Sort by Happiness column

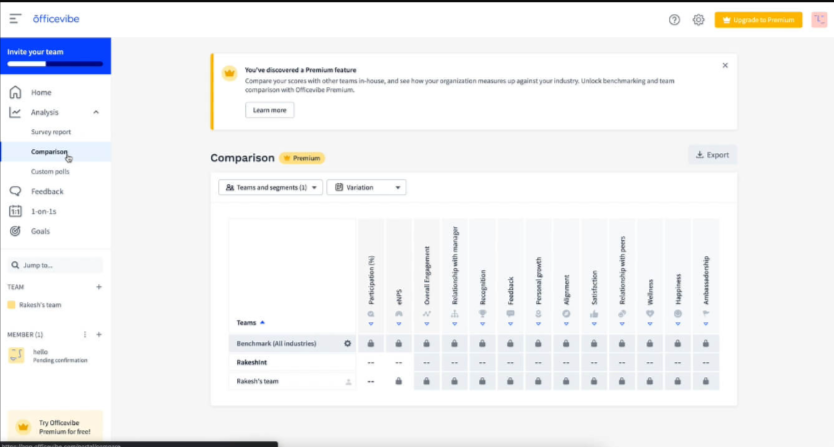(x=678, y=324)
